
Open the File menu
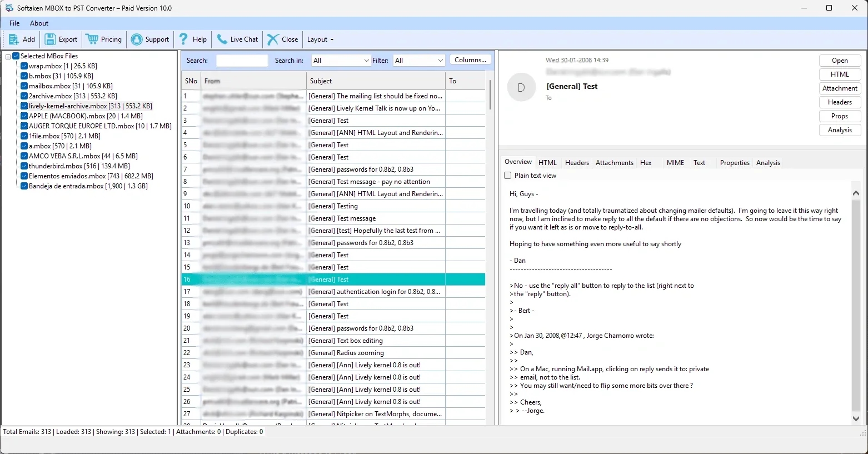[14, 23]
